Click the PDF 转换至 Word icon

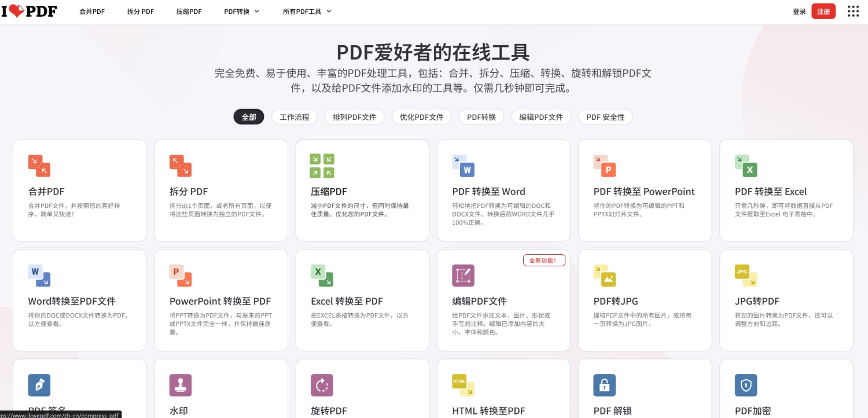pyautogui.click(x=464, y=166)
